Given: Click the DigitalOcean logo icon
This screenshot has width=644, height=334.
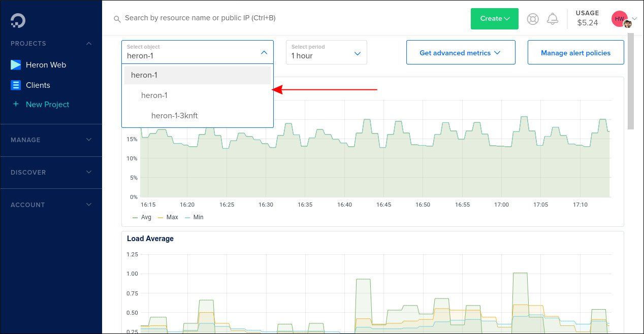Looking at the screenshot, I should coord(17,20).
